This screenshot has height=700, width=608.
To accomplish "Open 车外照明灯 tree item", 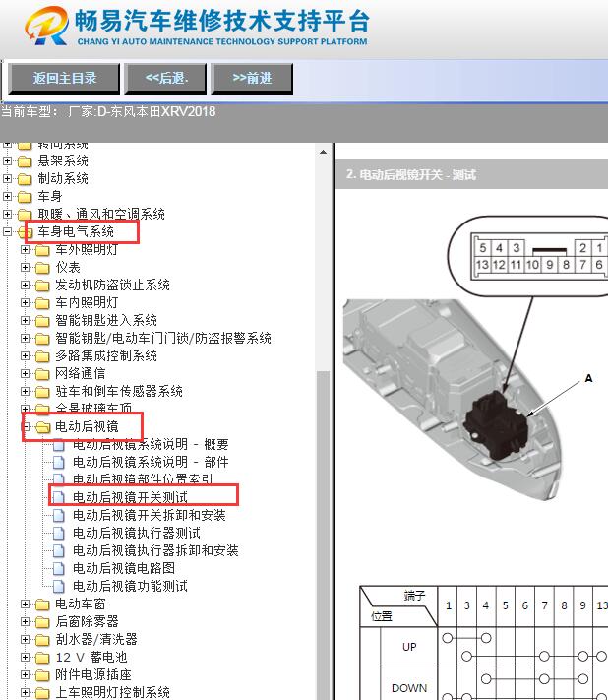I will (x=87, y=249).
